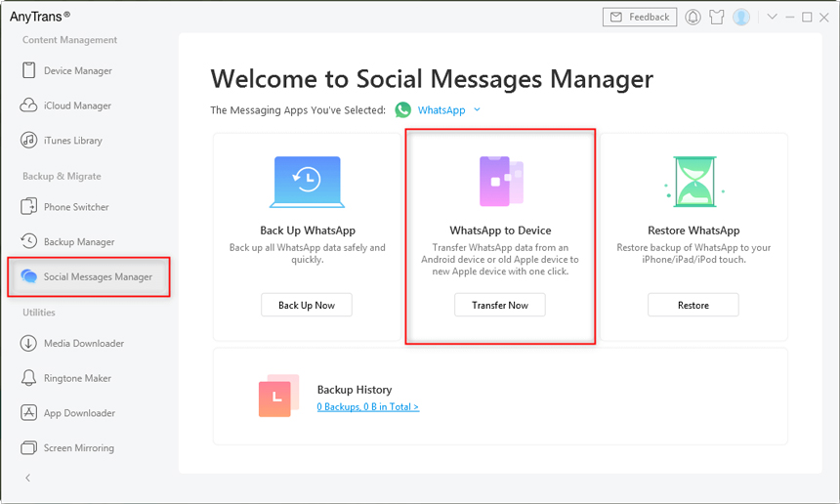Click the iTunes Library music note icon

tap(28, 140)
